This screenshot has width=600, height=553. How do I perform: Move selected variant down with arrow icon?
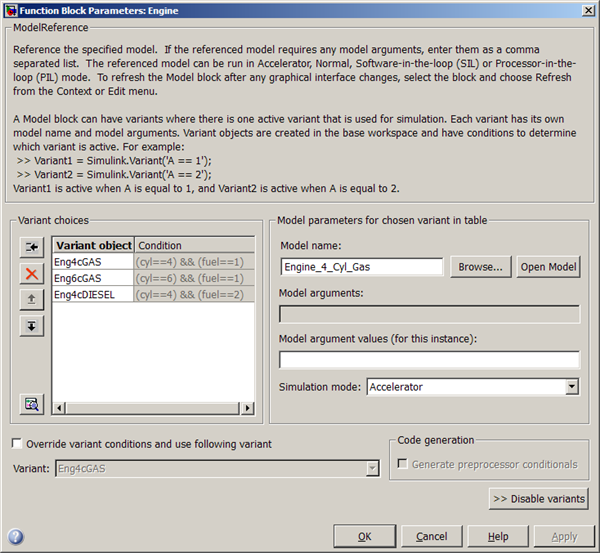pos(33,325)
